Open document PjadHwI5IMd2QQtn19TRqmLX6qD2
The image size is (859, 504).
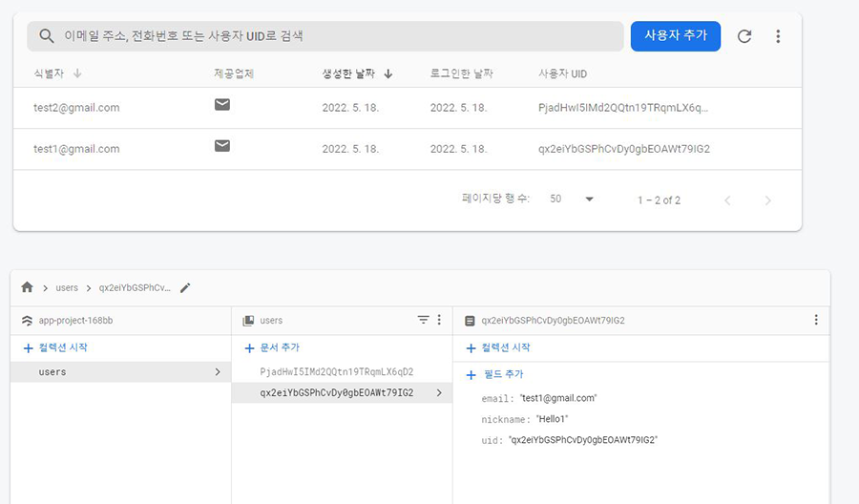pyautogui.click(x=336, y=372)
